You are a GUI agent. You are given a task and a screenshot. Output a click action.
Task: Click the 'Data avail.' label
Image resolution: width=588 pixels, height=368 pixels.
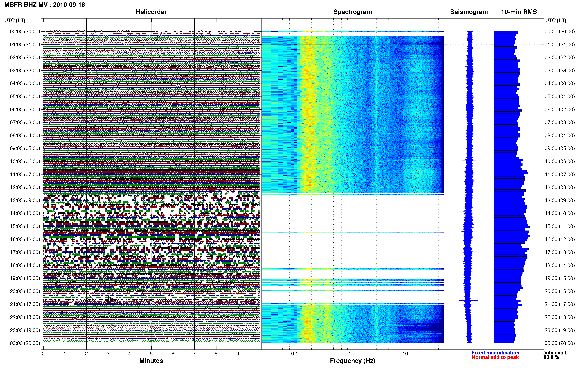(555, 353)
